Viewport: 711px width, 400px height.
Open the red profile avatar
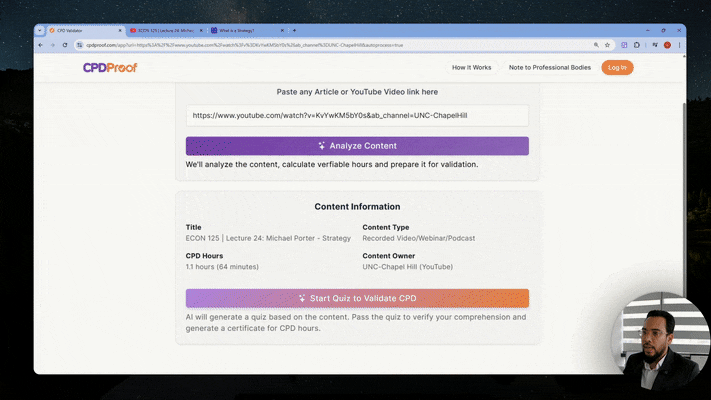(667, 45)
